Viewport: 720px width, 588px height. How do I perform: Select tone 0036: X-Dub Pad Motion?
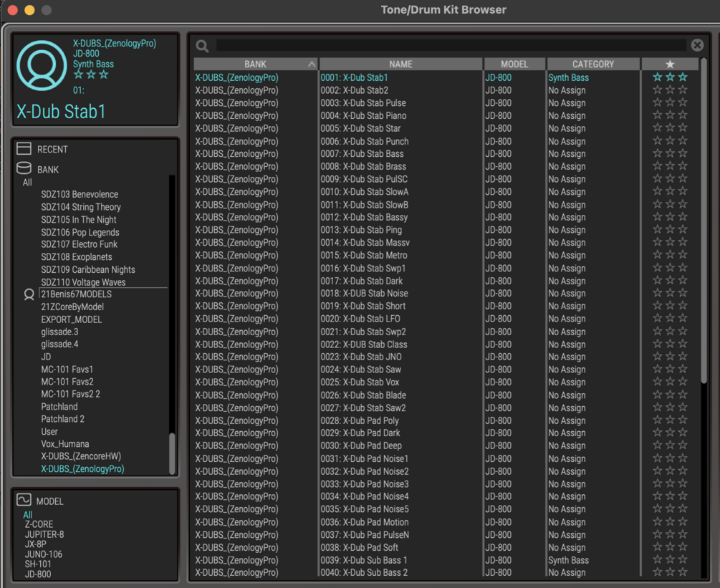point(365,522)
